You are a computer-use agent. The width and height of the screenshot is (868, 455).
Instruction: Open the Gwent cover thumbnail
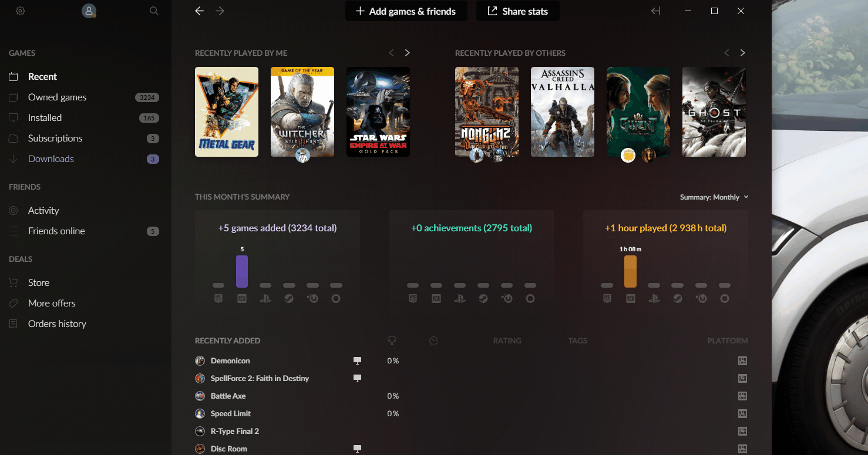click(638, 112)
